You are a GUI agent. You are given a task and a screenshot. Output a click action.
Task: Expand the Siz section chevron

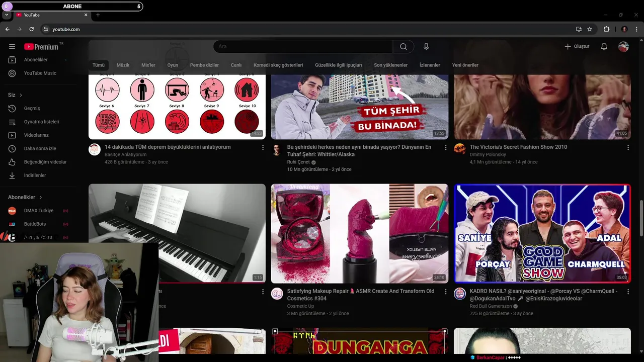(21, 95)
